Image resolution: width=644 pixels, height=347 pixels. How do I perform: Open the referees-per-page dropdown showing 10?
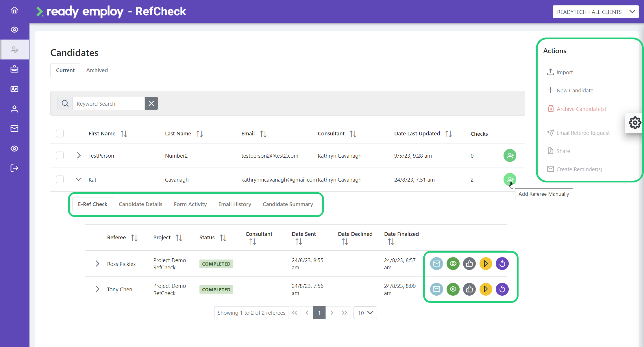(x=365, y=313)
